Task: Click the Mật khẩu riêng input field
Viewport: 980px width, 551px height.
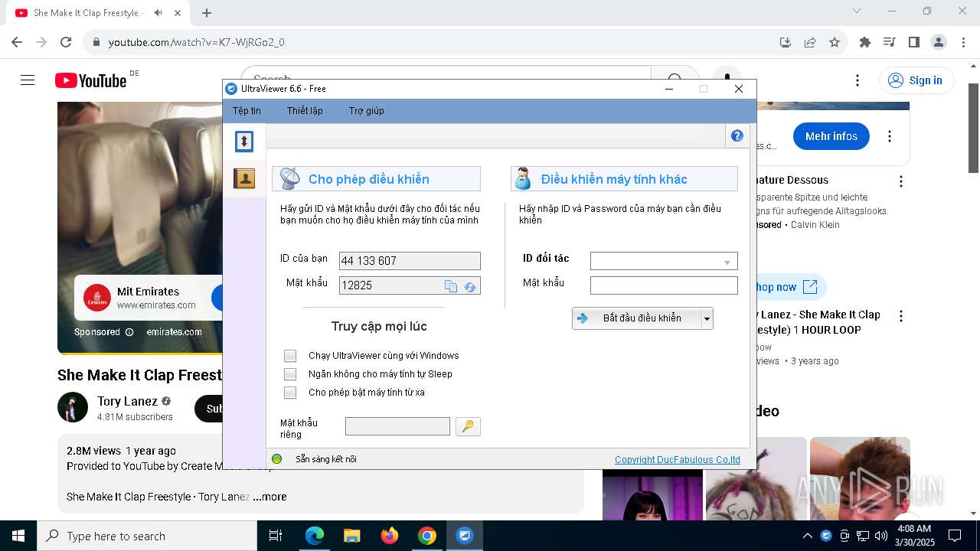Action: [x=397, y=426]
